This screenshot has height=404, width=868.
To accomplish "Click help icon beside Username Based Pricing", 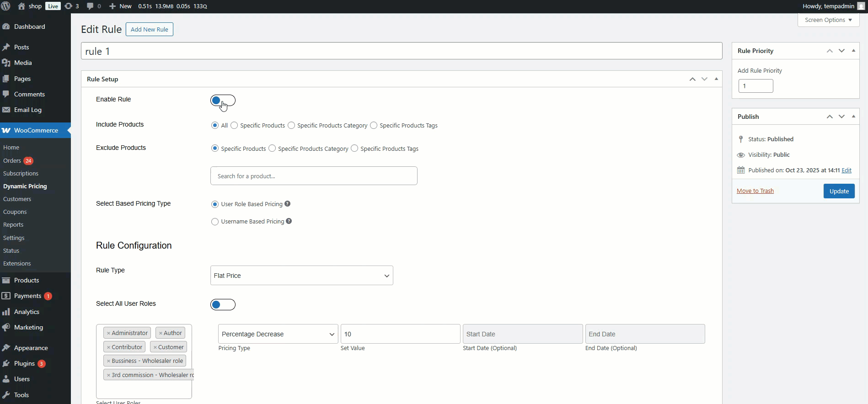I will [x=289, y=221].
